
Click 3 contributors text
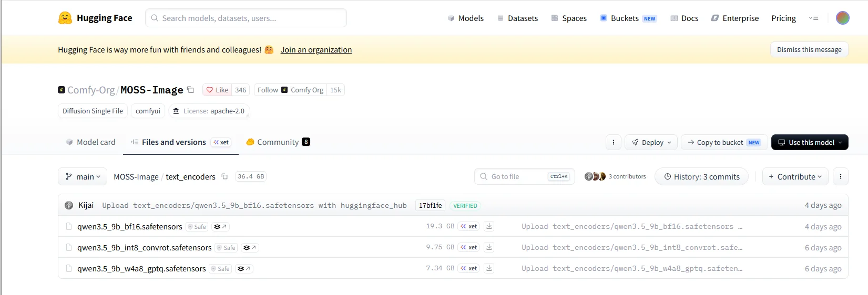point(627,176)
